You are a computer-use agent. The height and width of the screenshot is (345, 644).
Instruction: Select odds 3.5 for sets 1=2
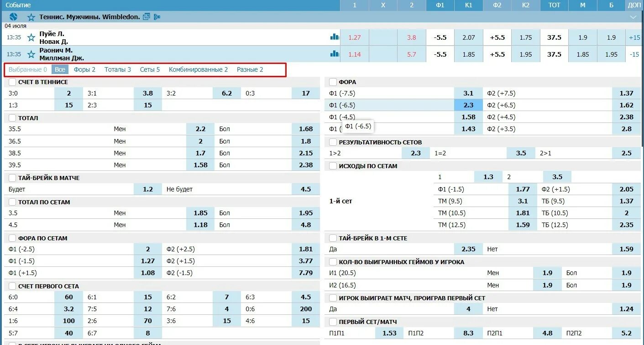521,153
